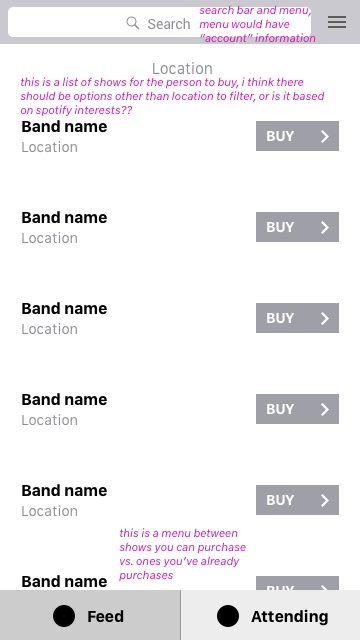This screenshot has width=360, height=640.
Task: Tap the chevron arrow on fifth BUY button
Action: 325,500
